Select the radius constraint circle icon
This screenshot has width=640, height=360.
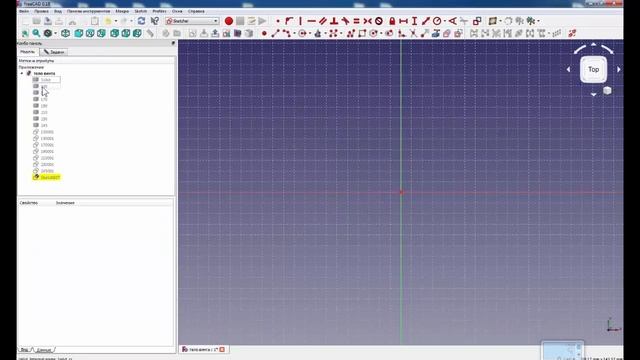click(x=437, y=21)
